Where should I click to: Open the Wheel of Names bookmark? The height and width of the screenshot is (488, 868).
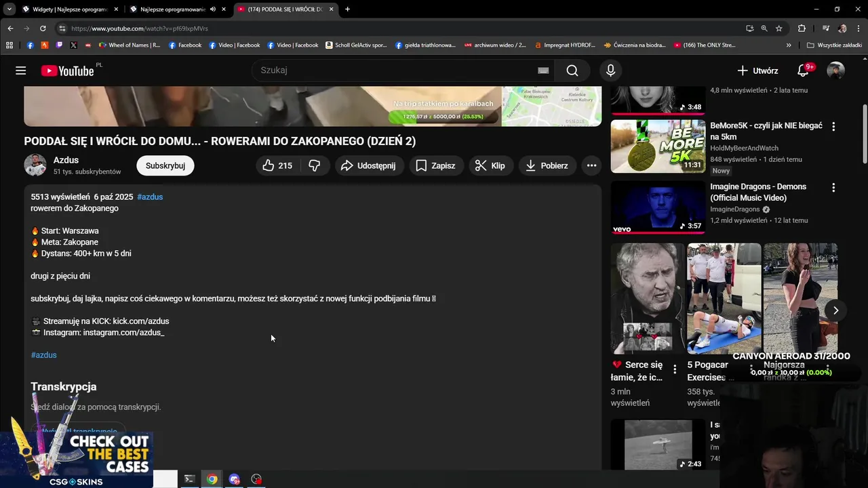[x=130, y=45]
